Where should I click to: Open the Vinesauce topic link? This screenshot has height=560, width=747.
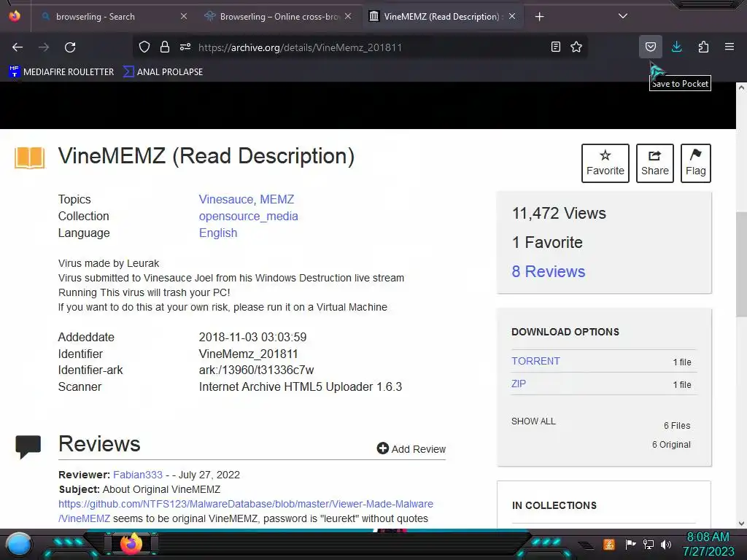(226, 199)
